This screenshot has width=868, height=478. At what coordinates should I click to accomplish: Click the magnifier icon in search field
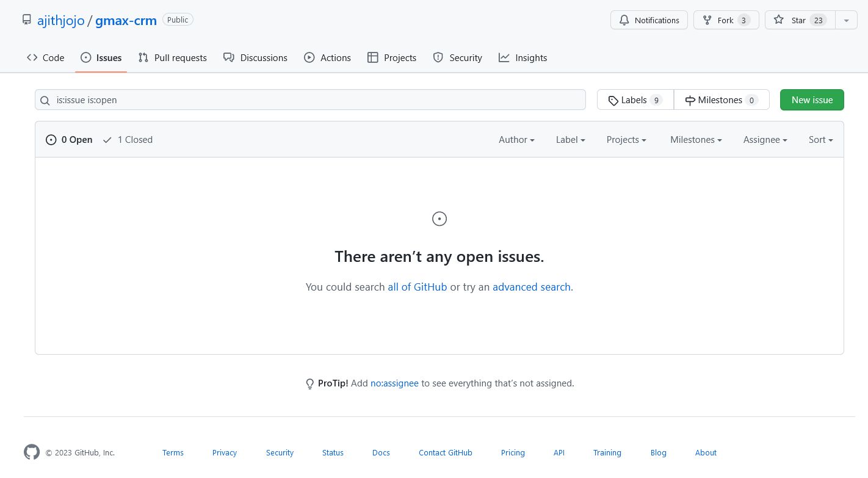point(45,101)
